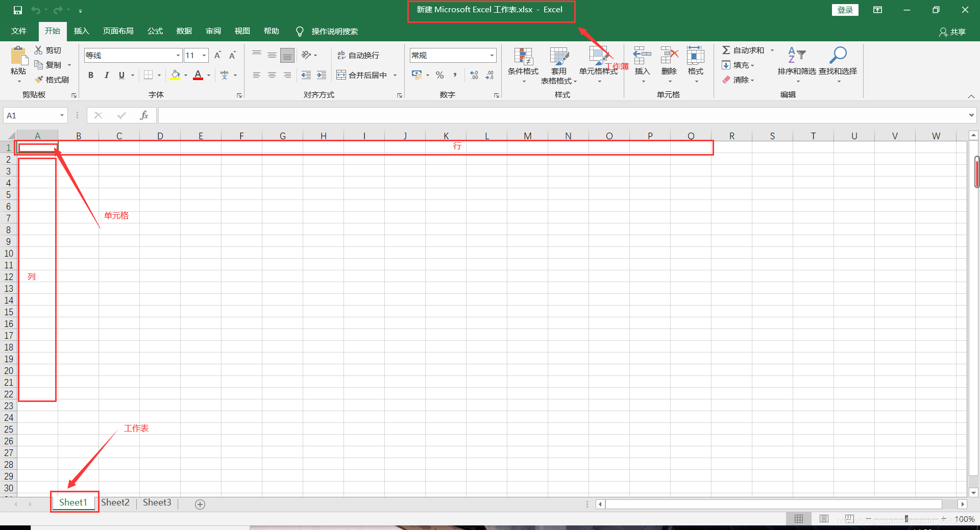This screenshot has height=530, width=980.
Task: Switch to Page Layout view in status bar
Action: (x=824, y=519)
